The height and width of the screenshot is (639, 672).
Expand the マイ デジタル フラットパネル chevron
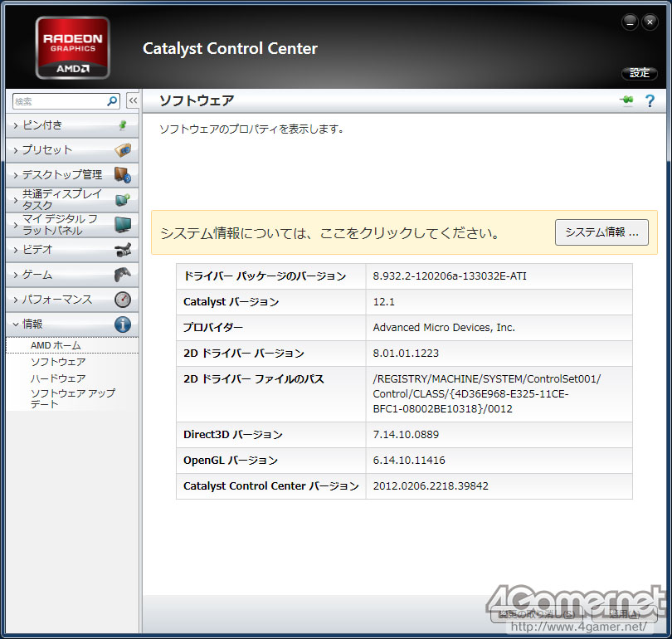point(16,225)
